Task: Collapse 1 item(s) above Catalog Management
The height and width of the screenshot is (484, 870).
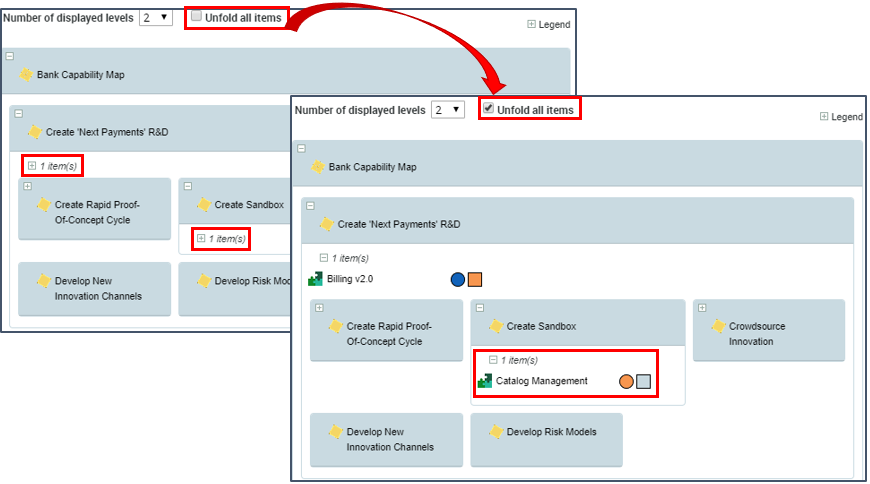Action: tap(493, 360)
